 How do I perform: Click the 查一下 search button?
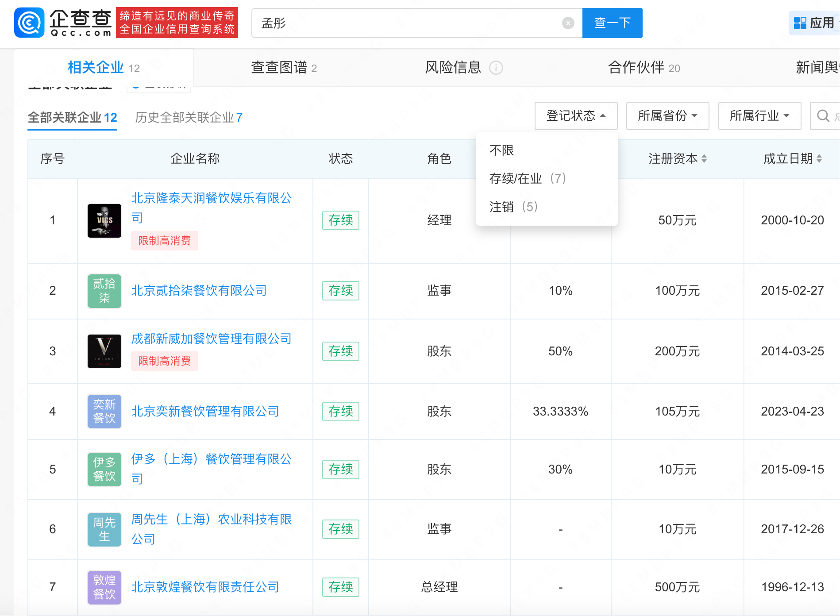click(612, 23)
